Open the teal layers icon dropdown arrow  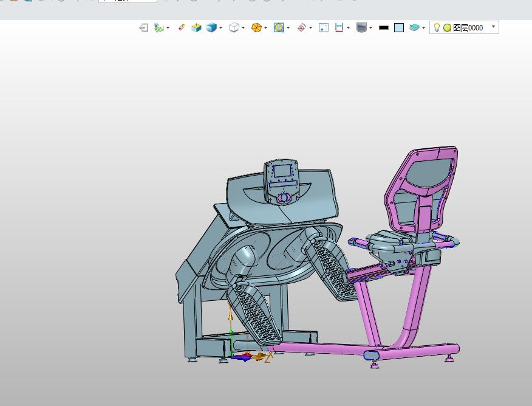(423, 28)
